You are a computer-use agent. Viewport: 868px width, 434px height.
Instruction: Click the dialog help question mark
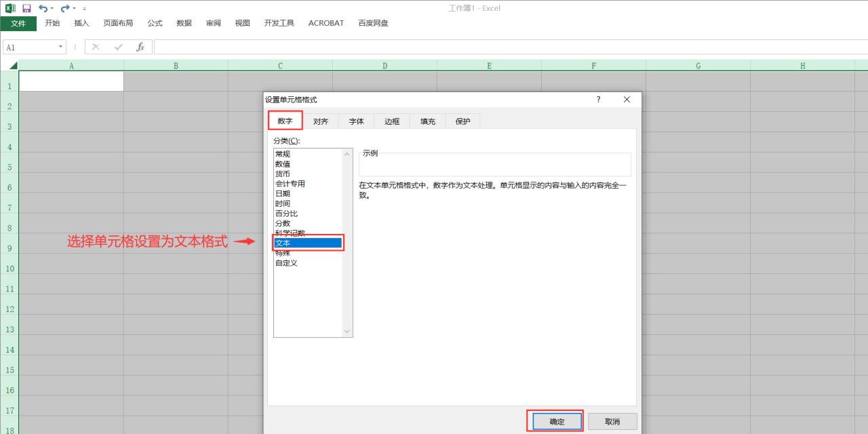point(598,100)
